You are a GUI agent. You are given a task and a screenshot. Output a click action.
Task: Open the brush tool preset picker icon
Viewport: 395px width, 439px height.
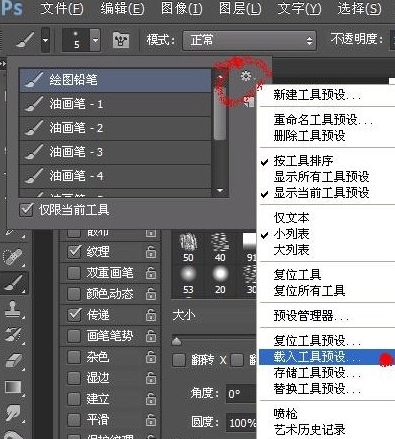point(25,40)
